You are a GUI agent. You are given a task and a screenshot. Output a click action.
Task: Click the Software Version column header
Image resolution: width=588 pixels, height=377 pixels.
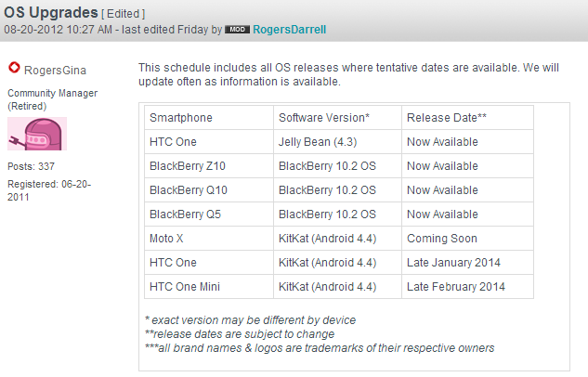[324, 118]
